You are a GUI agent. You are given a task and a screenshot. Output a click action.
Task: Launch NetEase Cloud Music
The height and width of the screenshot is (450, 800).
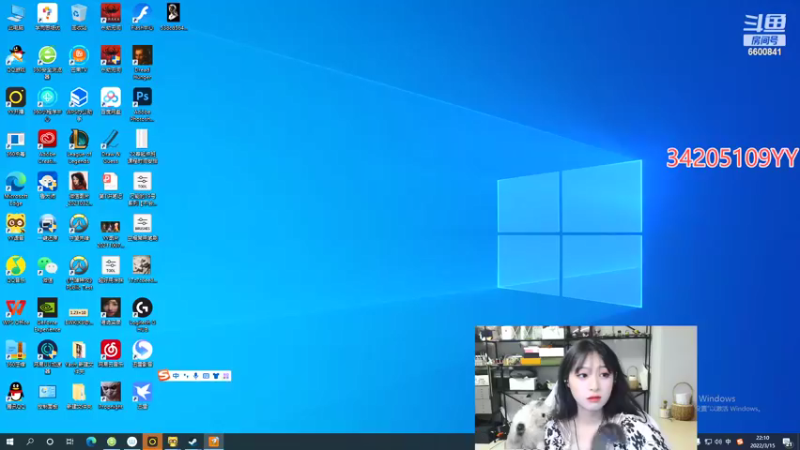tap(110, 354)
